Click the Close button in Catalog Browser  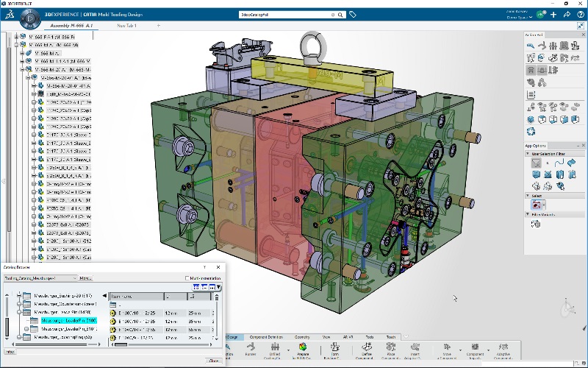[213, 361]
